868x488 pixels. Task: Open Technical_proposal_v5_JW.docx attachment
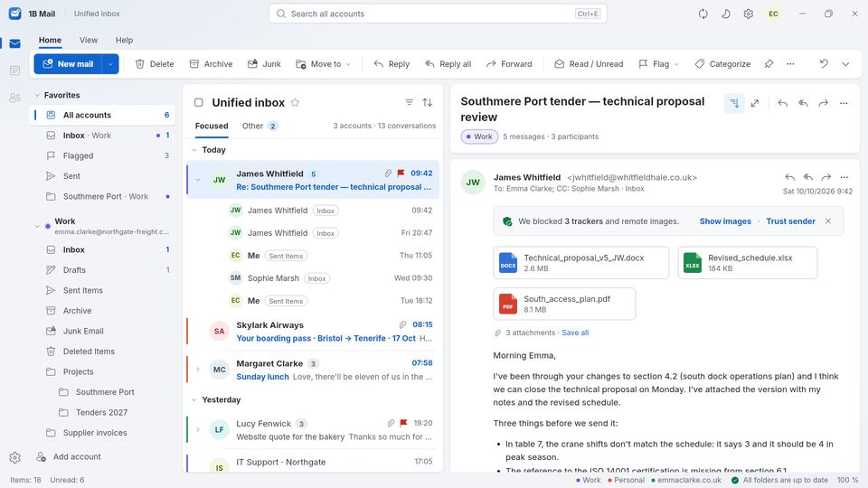tap(581, 263)
